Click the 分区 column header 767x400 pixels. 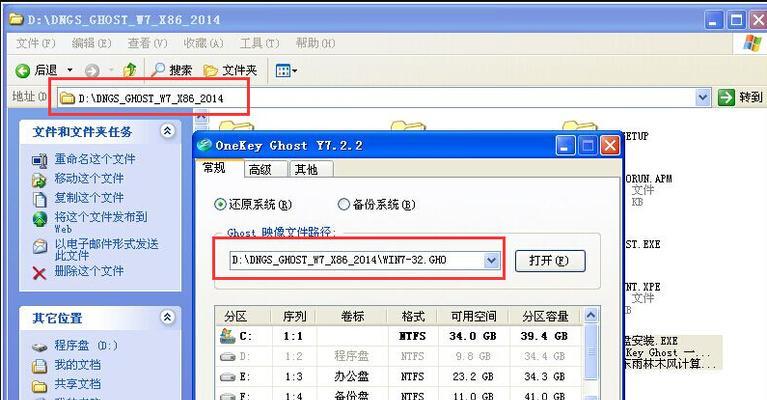pyautogui.click(x=243, y=317)
